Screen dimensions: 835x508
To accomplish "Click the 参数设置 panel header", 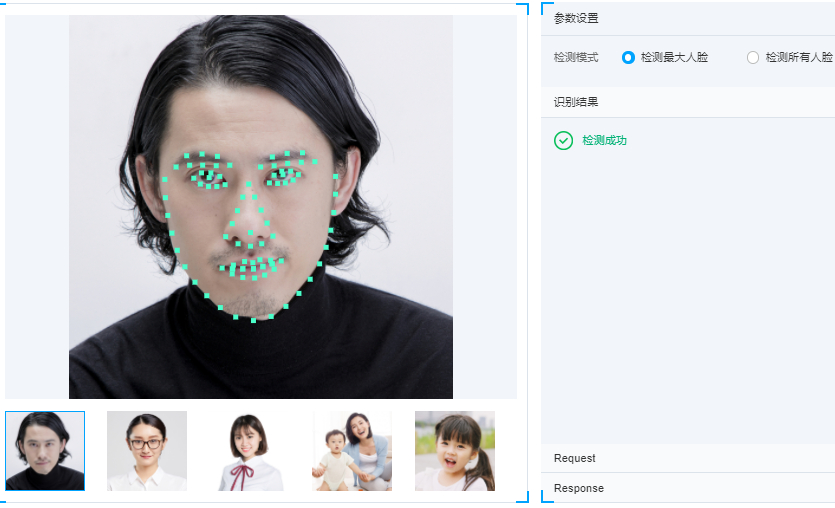I will click(688, 18).
